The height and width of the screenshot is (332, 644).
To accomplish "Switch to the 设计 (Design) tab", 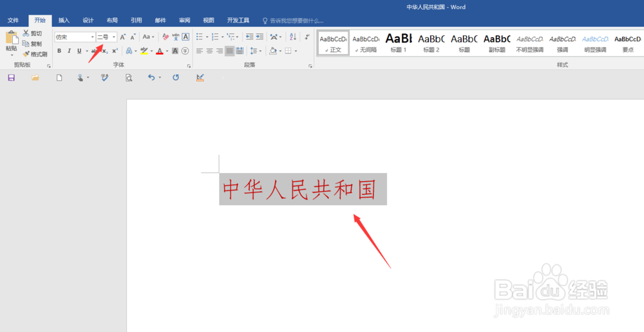I will (x=88, y=20).
